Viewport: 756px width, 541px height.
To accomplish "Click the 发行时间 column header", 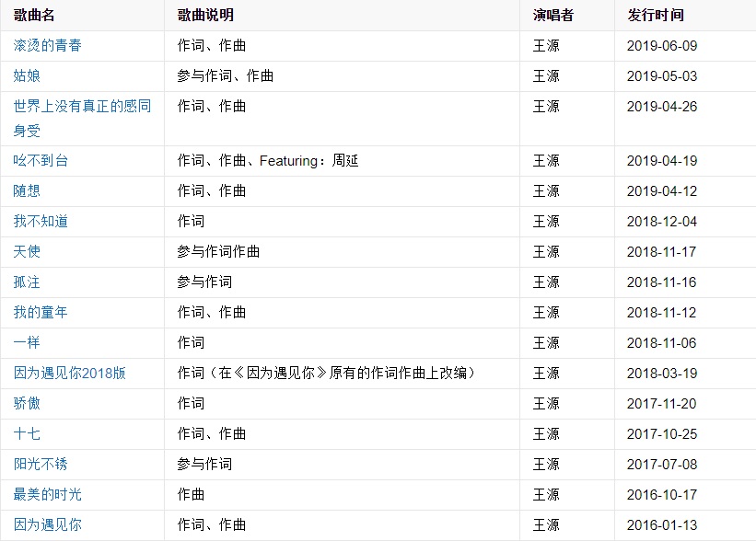I will [656, 15].
